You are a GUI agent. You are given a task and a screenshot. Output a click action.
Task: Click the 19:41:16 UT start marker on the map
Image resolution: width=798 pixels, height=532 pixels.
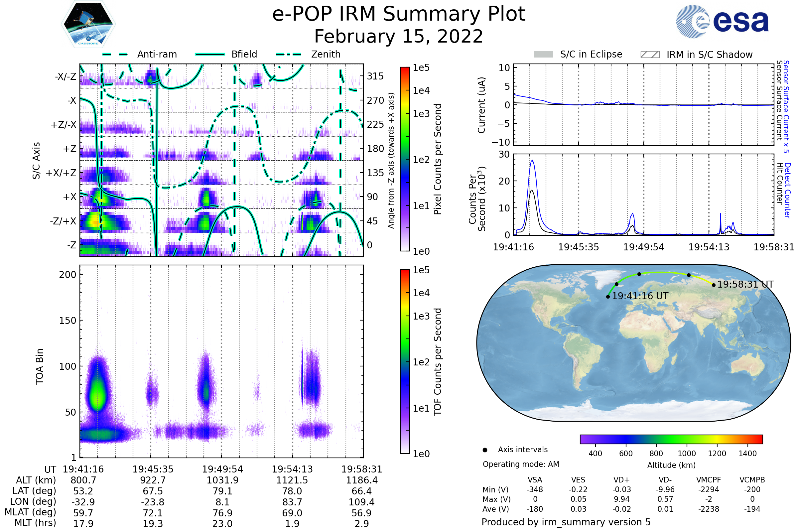pos(608,297)
